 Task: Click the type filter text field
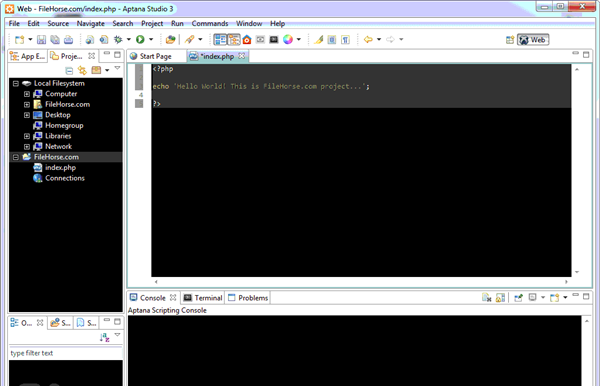click(x=65, y=353)
